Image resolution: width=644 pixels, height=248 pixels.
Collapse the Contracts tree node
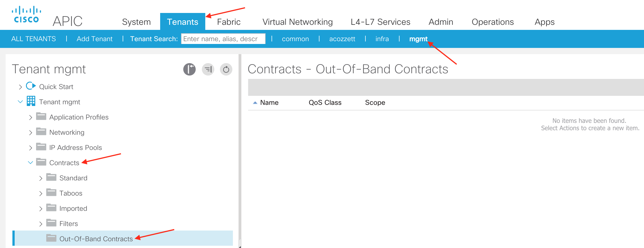[x=30, y=163]
